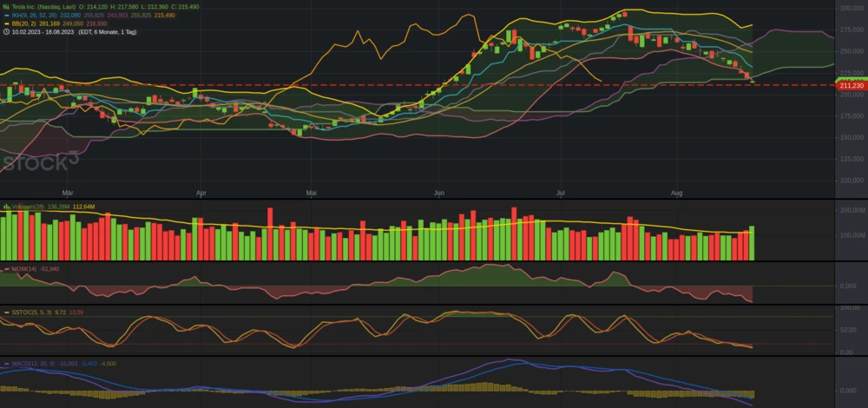Click the SSTOC value 9,72
The height and width of the screenshot is (408, 868).
coord(61,313)
